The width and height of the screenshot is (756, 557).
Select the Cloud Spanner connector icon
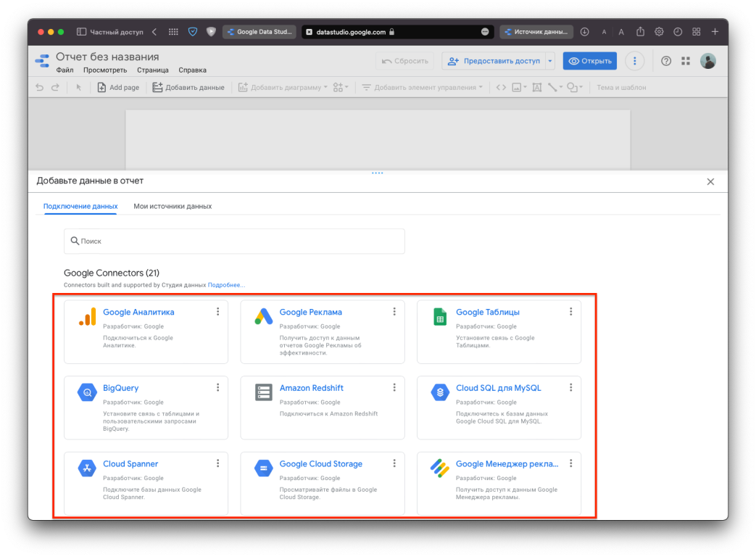pos(87,469)
